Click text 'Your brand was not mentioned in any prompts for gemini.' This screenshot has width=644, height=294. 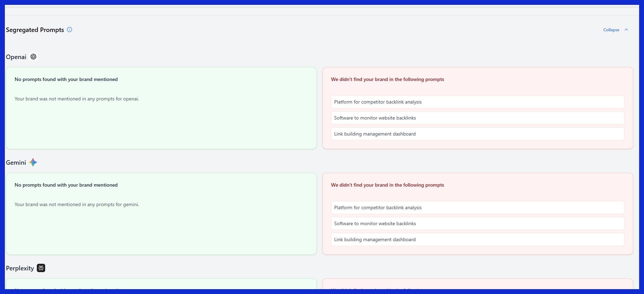coord(77,204)
